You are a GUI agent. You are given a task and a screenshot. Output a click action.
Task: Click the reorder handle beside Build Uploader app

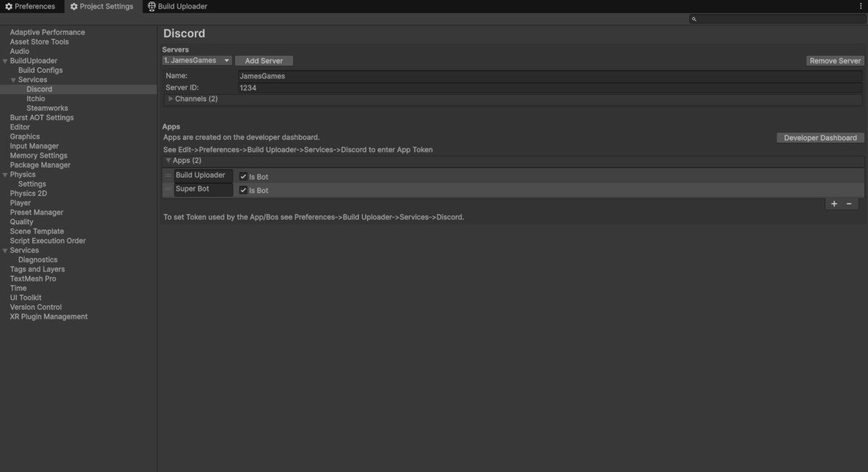[x=168, y=175]
